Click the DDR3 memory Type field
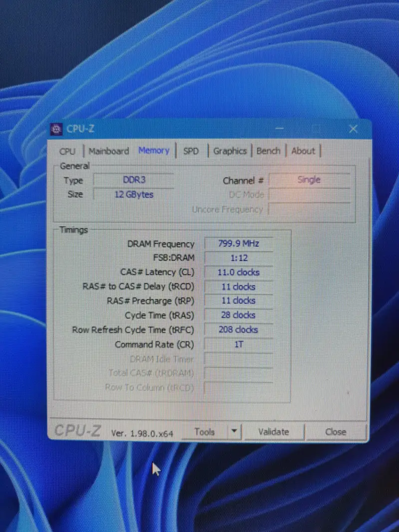Screen dimensions: 399x532 click(134, 180)
